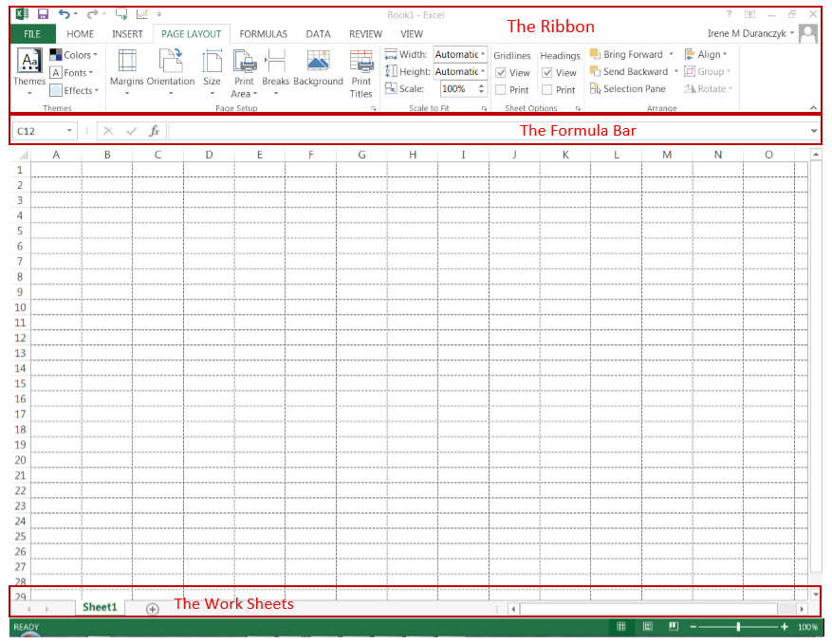
Task: Switch to Page Break Preview in status bar
Action: click(674, 627)
